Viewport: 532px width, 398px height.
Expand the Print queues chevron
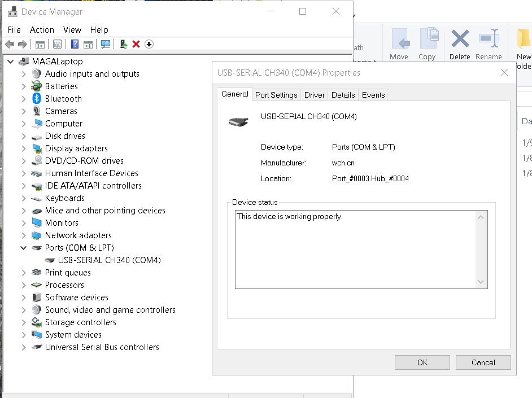(x=24, y=273)
